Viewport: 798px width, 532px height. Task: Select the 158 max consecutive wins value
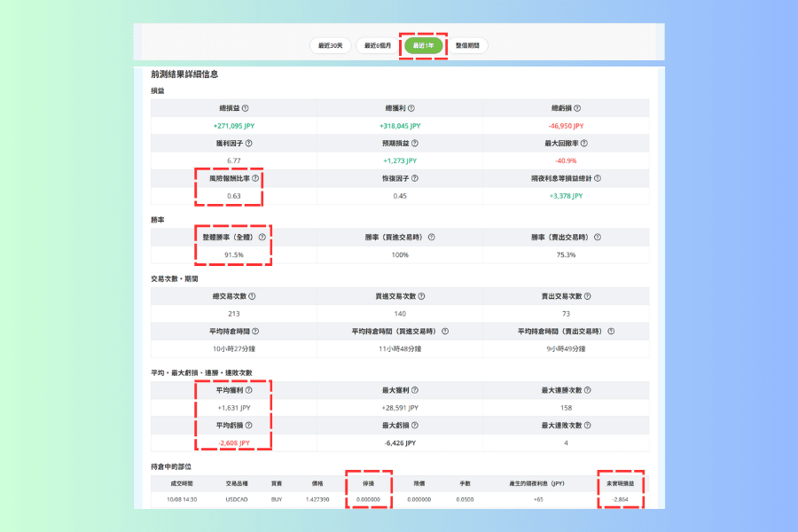(x=566, y=408)
